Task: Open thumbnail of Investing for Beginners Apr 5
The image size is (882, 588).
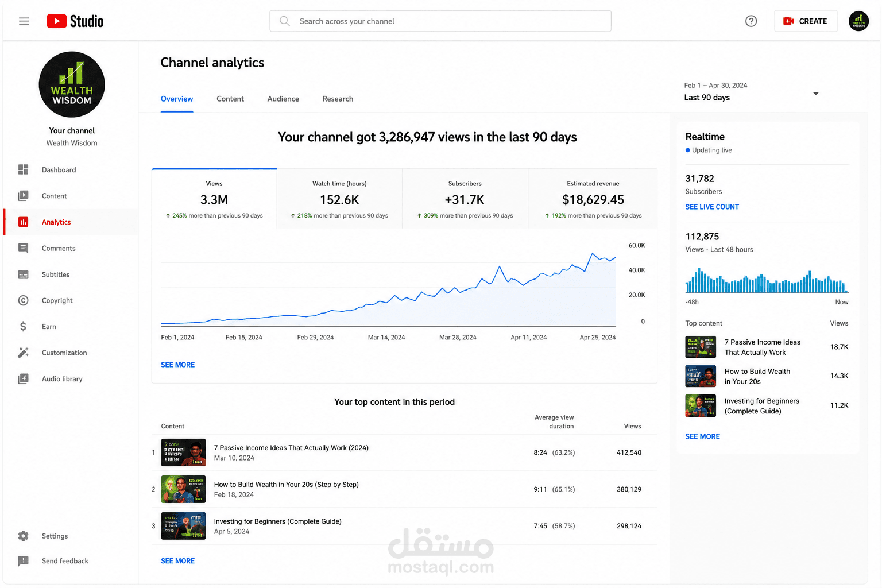Action: pos(183,526)
